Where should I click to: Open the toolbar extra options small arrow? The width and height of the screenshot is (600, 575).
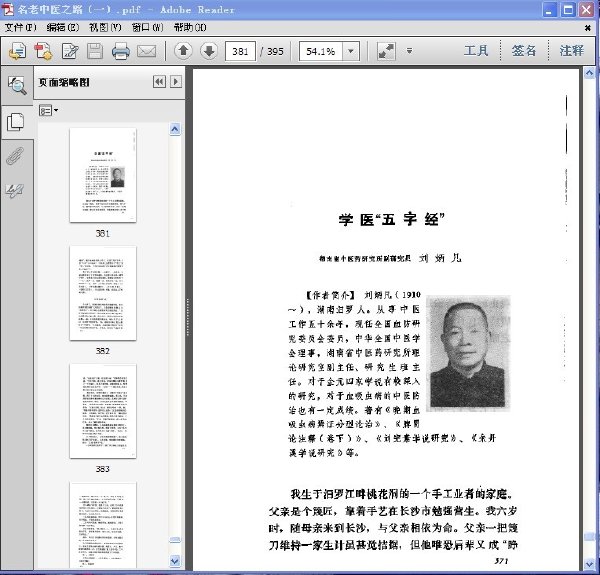409,50
